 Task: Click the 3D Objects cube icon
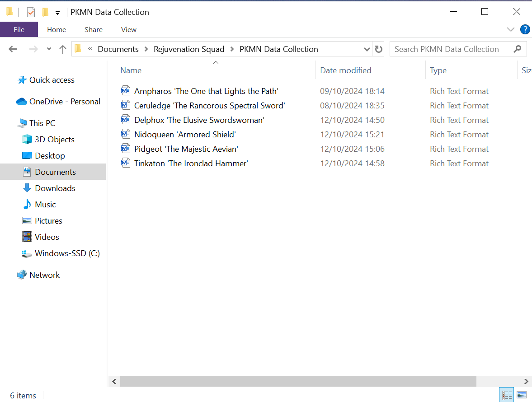(27, 139)
